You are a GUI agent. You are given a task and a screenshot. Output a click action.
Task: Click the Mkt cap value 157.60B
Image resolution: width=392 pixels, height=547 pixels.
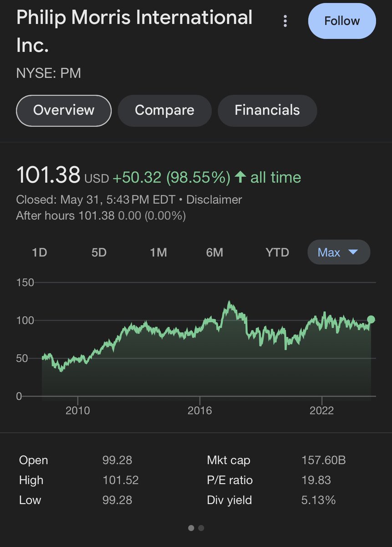tap(323, 460)
